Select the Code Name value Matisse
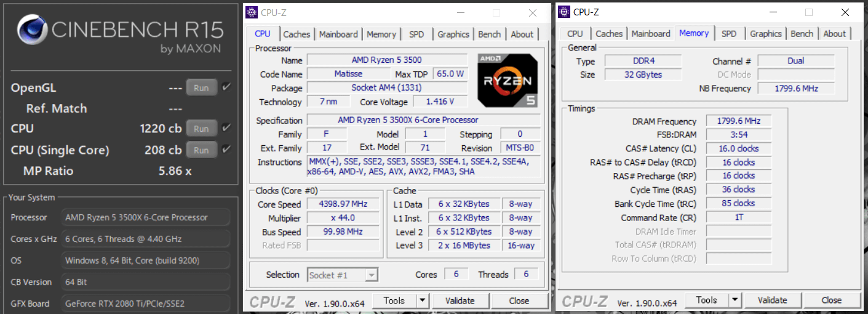Viewport: 868px width, 314px height. [348, 74]
